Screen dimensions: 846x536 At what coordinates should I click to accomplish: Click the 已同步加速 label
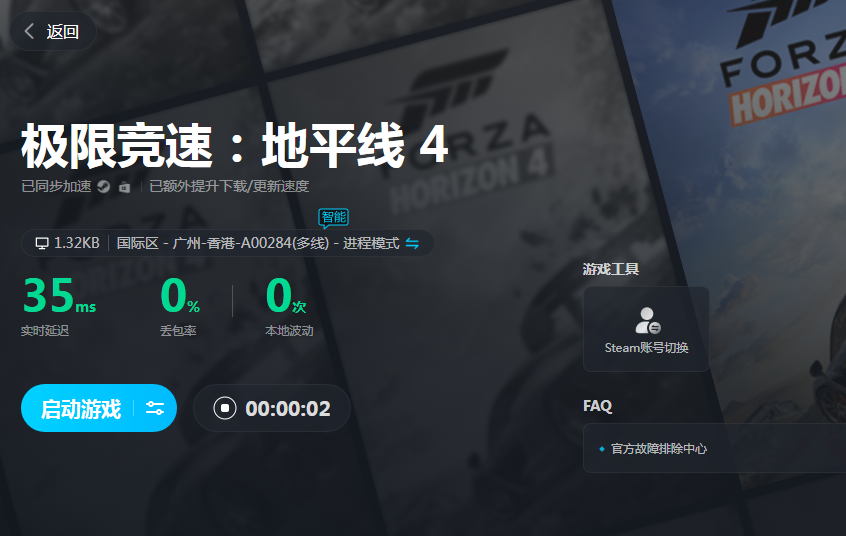tap(56, 187)
